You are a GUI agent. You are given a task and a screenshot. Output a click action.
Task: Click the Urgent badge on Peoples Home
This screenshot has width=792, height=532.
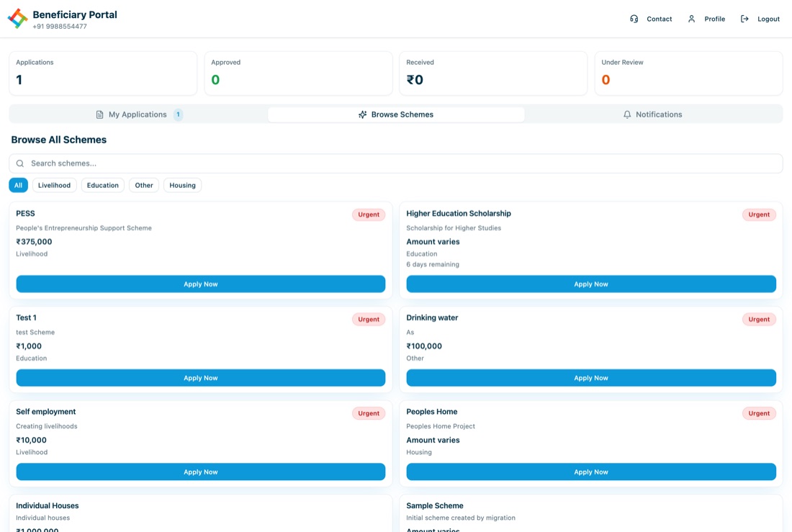point(759,413)
